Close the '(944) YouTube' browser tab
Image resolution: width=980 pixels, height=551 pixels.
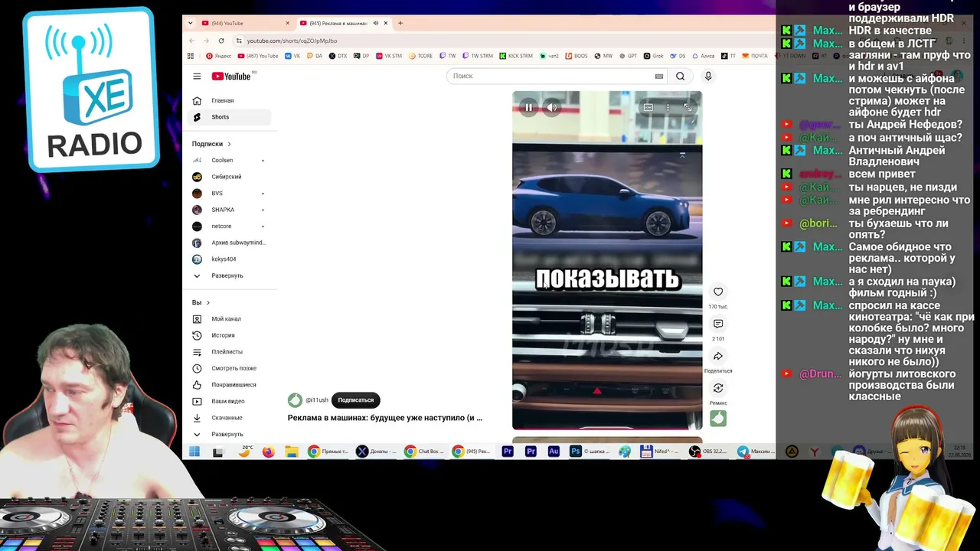(x=288, y=23)
